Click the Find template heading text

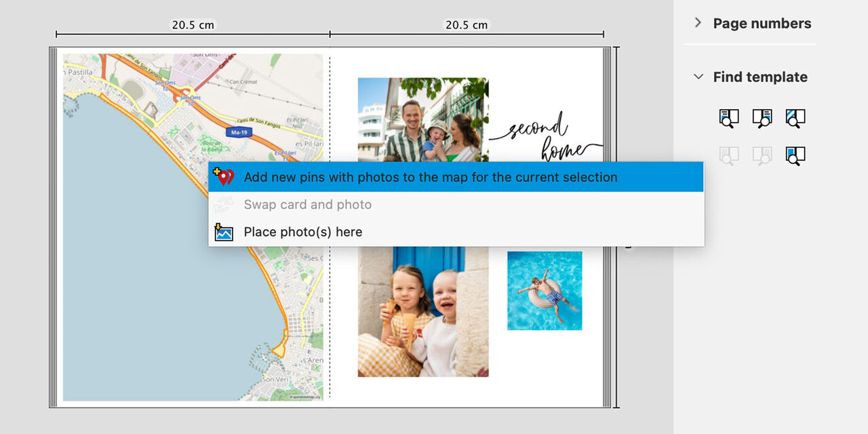pos(760,77)
